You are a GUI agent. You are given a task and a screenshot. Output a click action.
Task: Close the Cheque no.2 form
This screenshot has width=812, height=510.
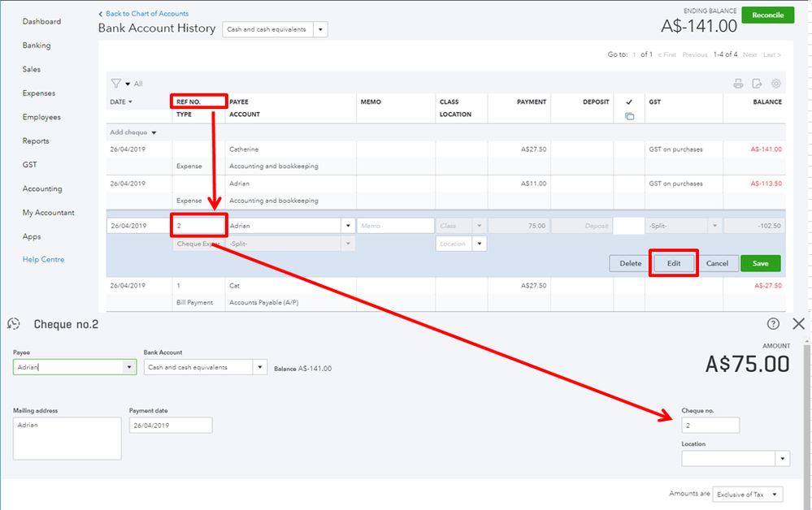pyautogui.click(x=798, y=324)
